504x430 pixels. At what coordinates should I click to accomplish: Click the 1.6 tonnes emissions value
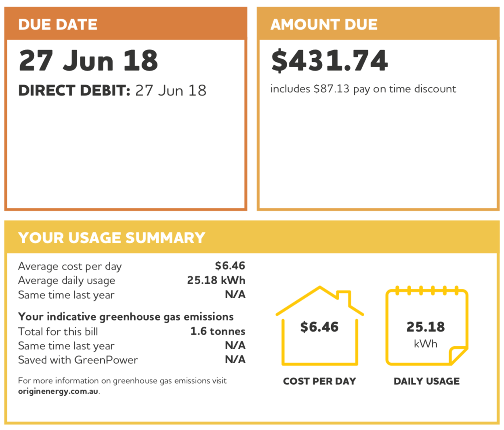(218, 331)
